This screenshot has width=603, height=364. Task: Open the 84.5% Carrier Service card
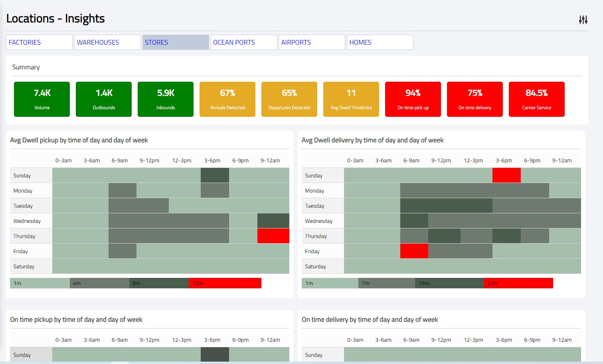537,99
